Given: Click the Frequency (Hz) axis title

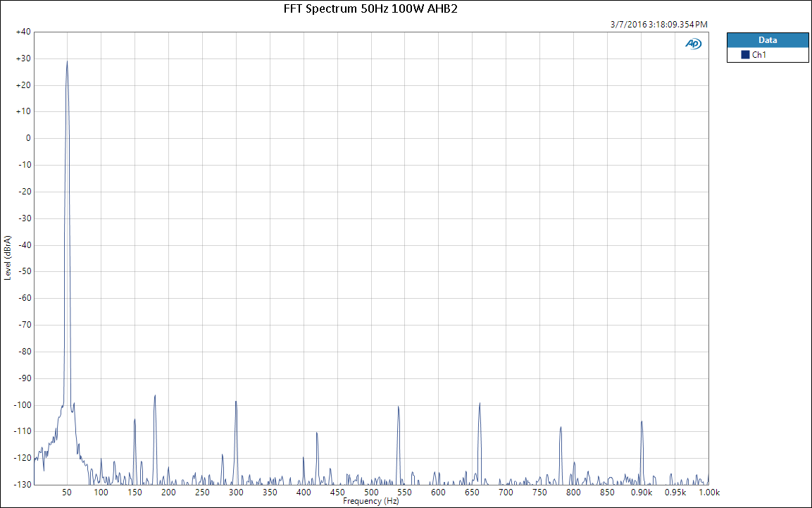Looking at the screenshot, I should (370, 501).
